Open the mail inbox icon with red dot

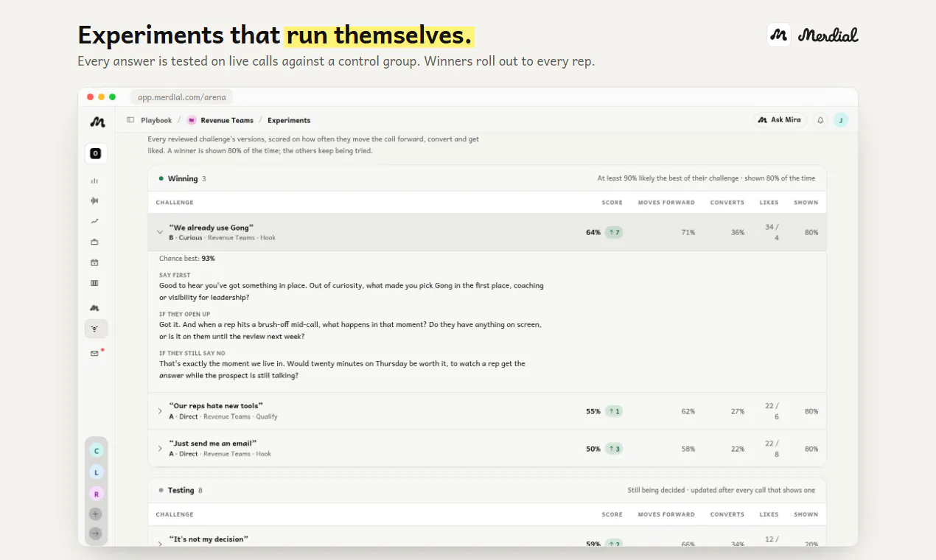[95, 353]
